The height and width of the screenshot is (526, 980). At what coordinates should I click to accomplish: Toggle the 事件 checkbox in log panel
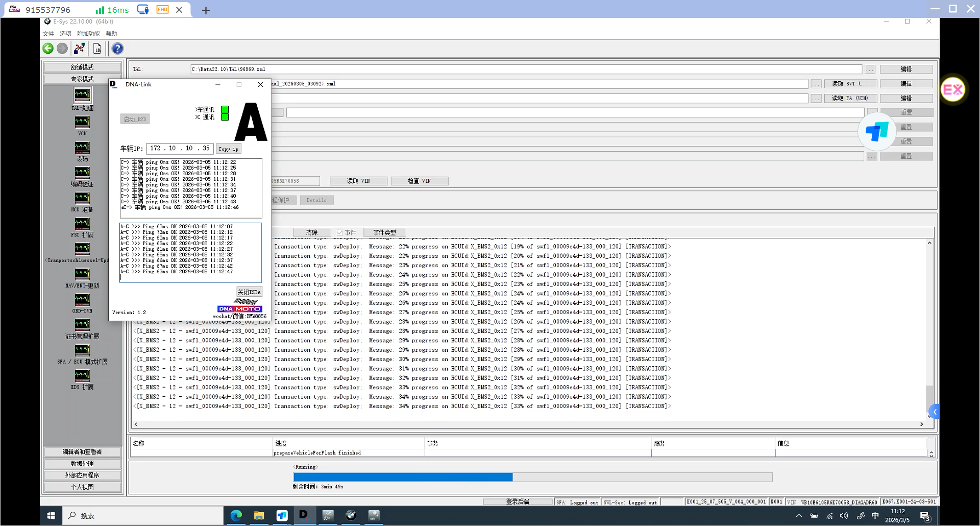[340, 233]
